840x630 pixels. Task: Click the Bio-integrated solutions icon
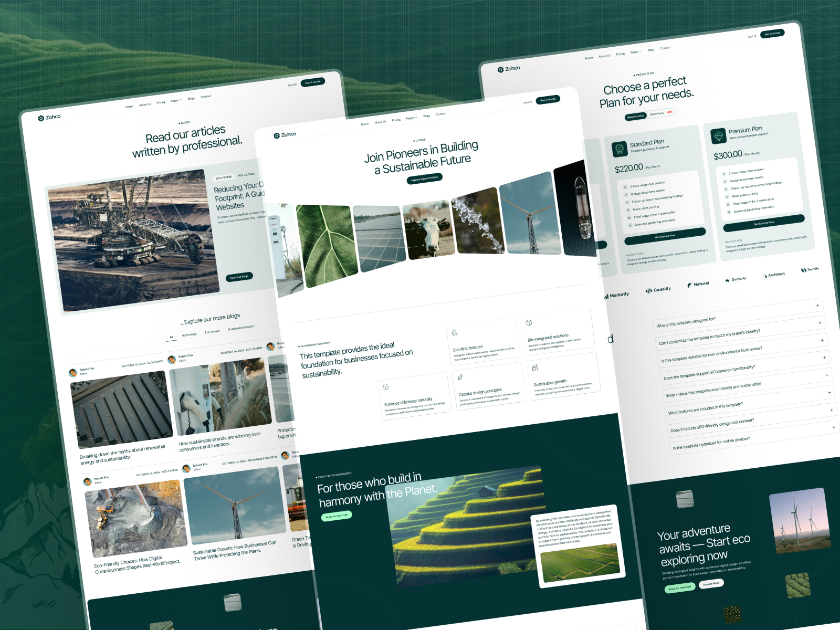pyautogui.click(x=529, y=322)
